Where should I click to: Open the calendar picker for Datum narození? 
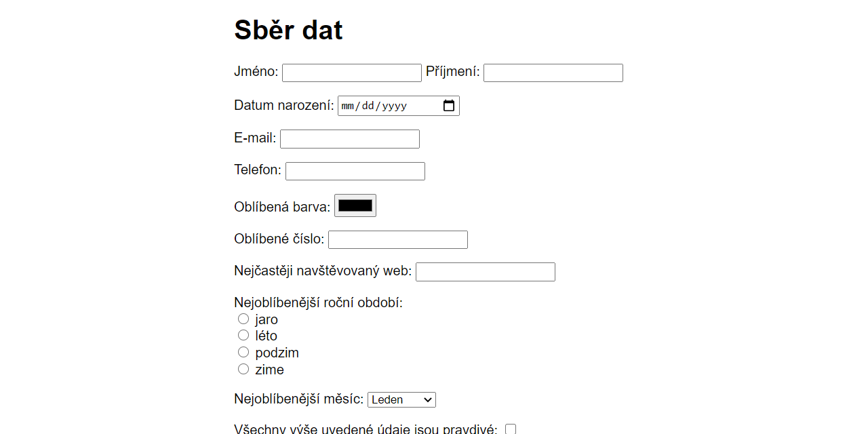[449, 105]
